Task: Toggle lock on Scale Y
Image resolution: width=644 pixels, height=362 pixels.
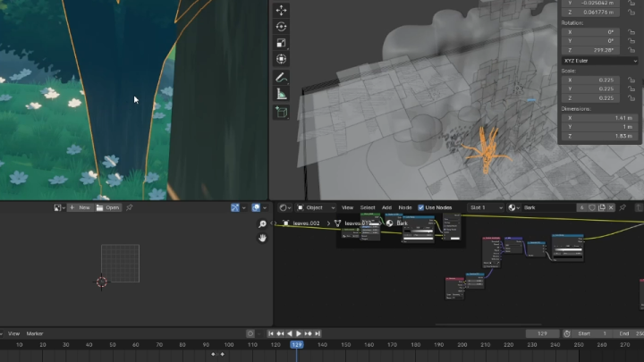Action: coord(631,89)
